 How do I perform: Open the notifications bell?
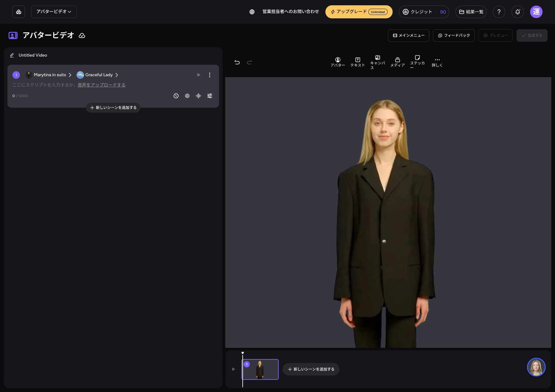pos(517,12)
